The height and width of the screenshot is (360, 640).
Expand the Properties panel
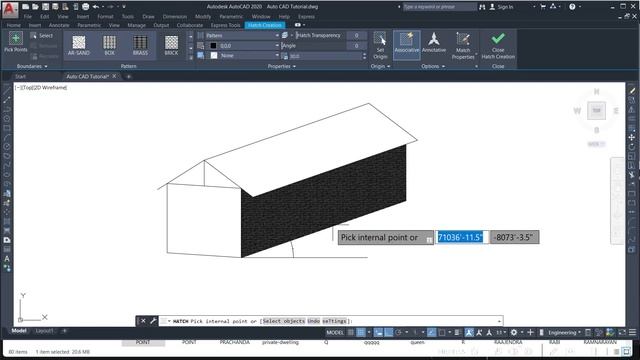coord(282,66)
